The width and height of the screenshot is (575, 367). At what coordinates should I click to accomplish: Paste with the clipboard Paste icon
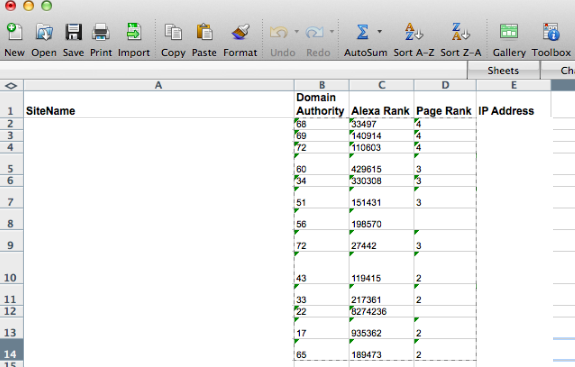coord(204,32)
